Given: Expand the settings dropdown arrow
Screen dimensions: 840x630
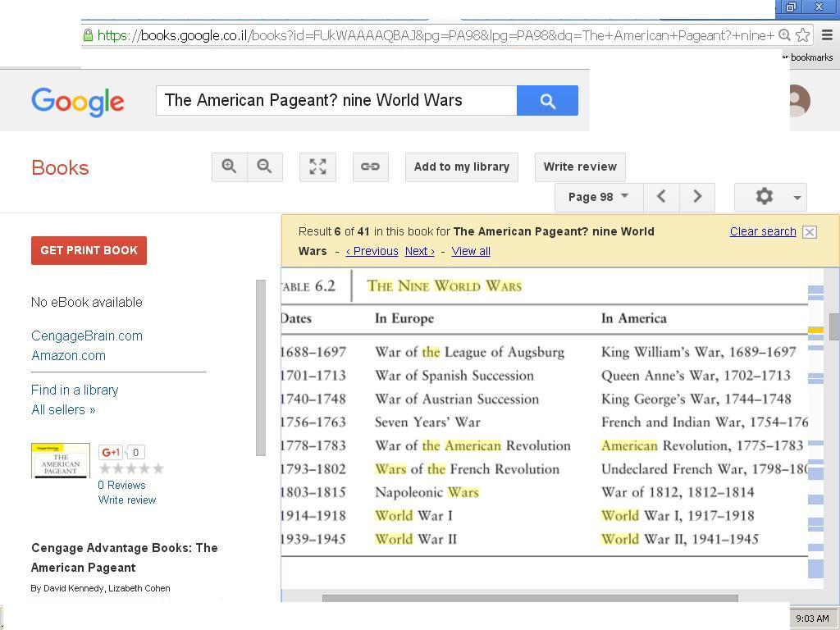Looking at the screenshot, I should tap(797, 198).
